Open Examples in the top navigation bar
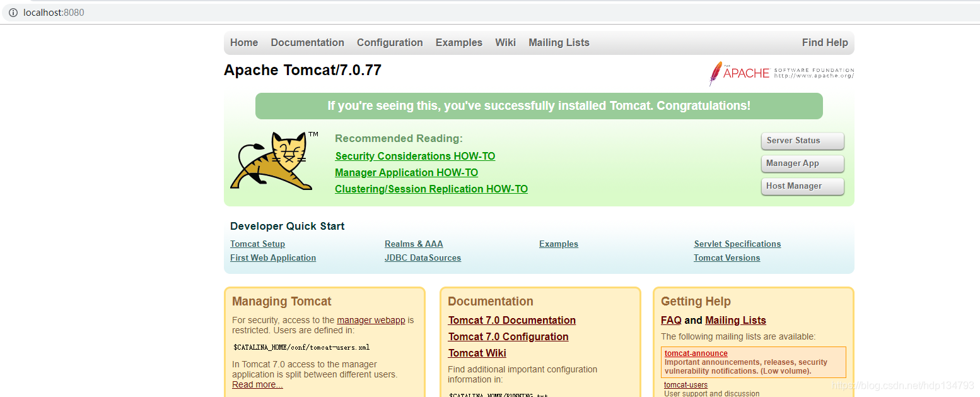 (458, 42)
